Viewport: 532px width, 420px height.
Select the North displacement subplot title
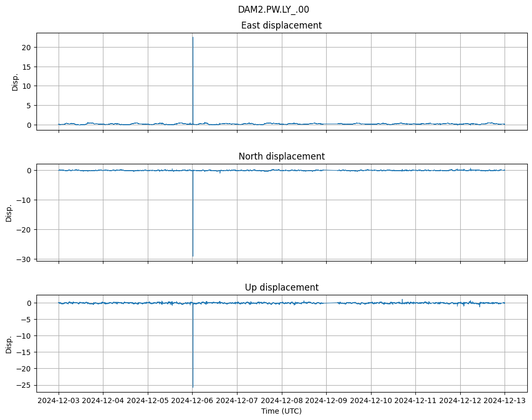(281, 156)
